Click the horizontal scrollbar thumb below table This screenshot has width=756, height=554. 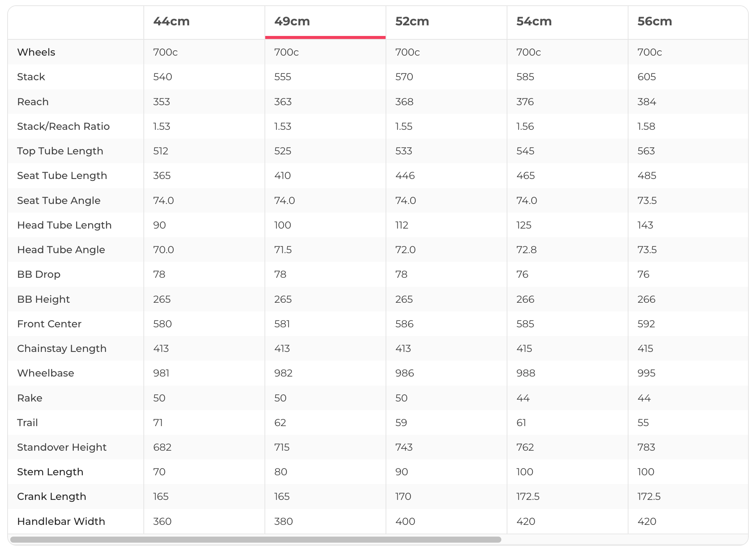pos(255,540)
